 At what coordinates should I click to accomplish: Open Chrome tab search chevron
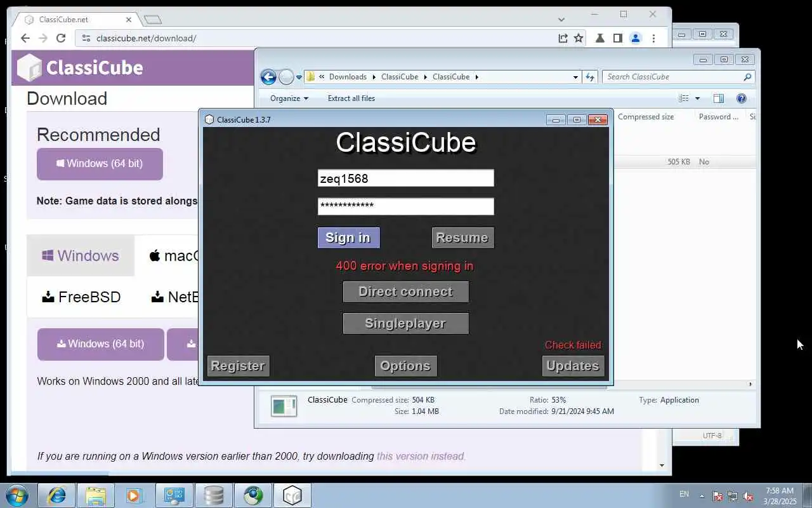click(x=561, y=20)
